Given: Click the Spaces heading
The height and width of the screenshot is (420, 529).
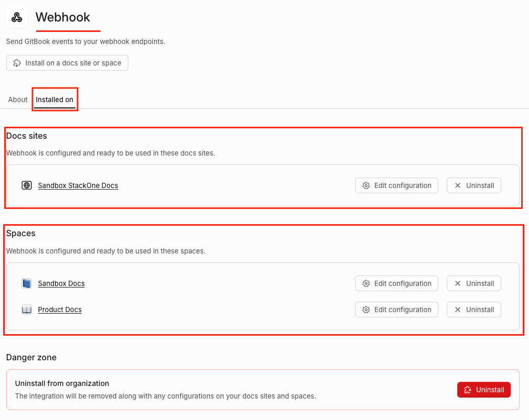Looking at the screenshot, I should (20, 233).
